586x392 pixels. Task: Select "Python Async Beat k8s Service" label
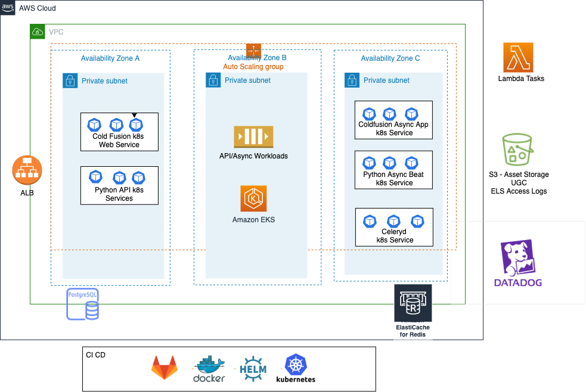pyautogui.click(x=393, y=179)
